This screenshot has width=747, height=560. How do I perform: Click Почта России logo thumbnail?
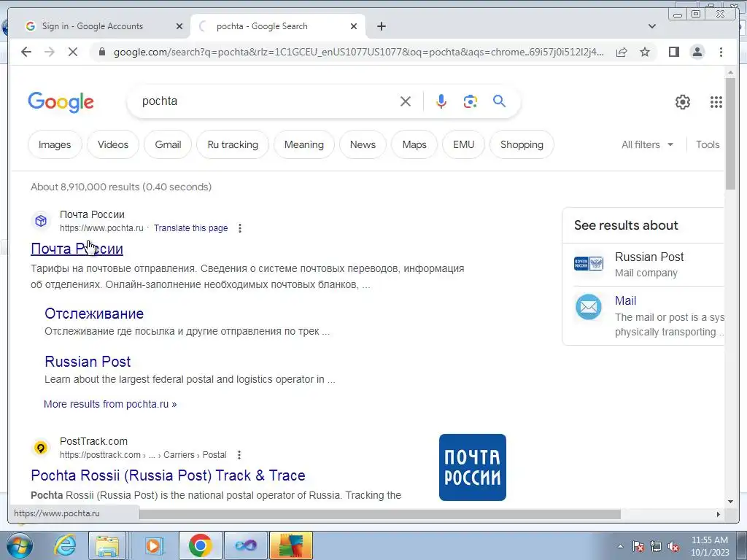point(472,467)
